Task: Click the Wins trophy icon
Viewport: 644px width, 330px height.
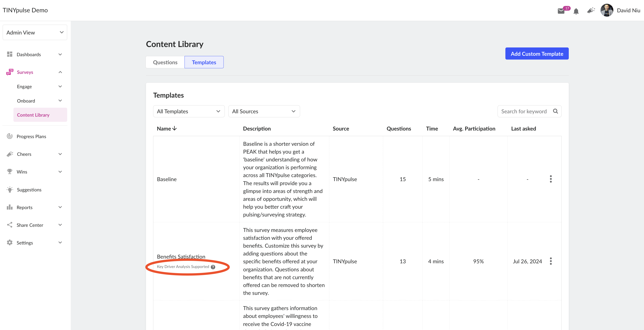Action: pyautogui.click(x=10, y=171)
